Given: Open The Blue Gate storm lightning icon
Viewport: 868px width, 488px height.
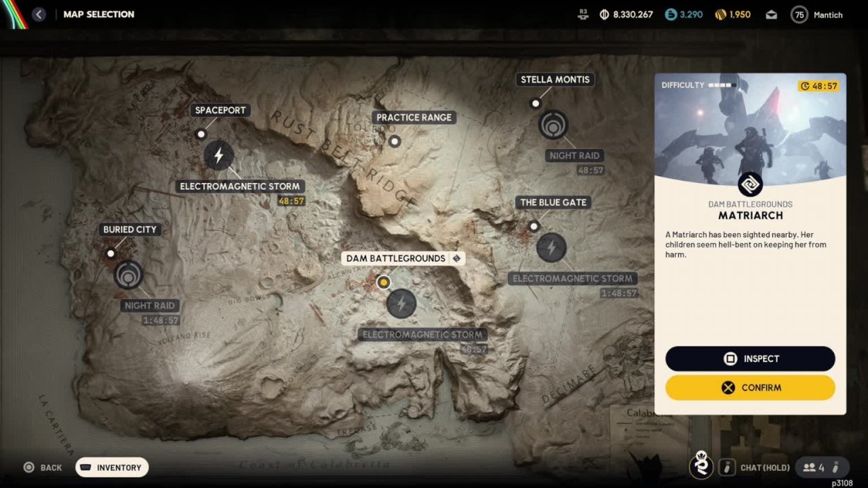Looking at the screenshot, I should click(551, 248).
